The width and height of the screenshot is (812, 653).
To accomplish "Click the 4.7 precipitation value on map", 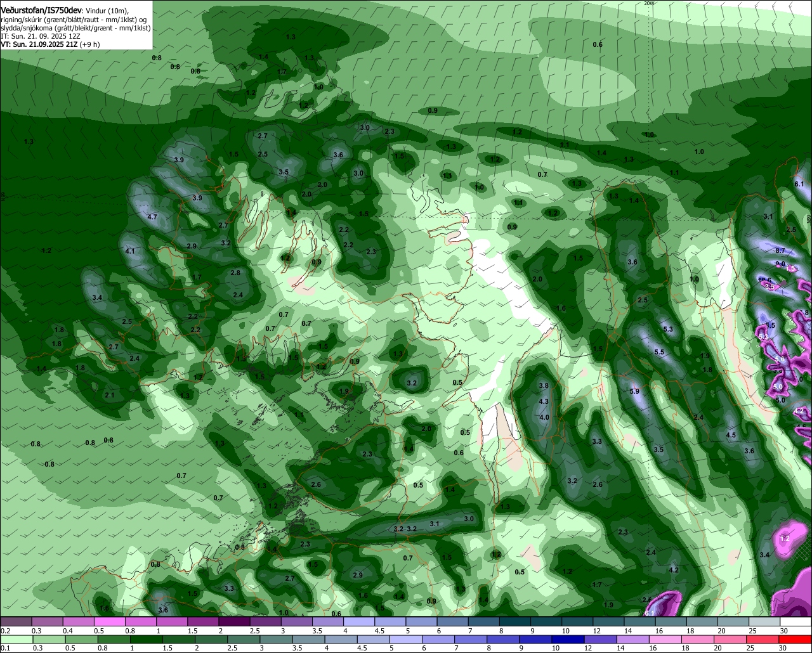I will 152,217.
